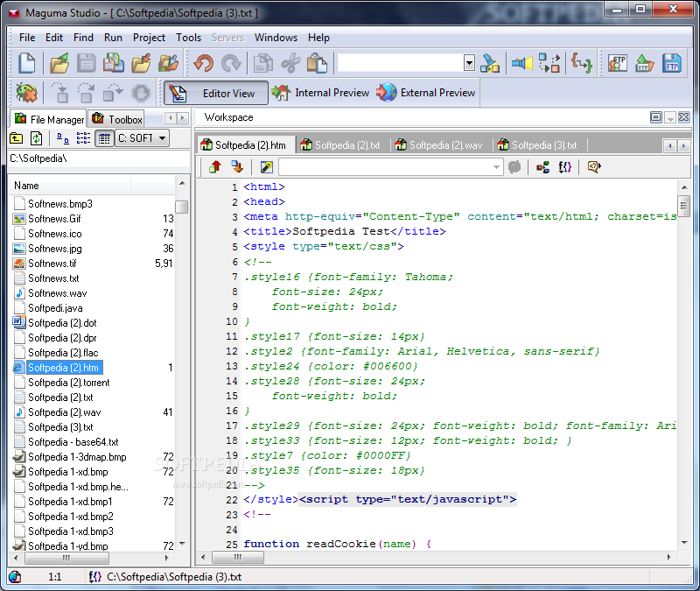The height and width of the screenshot is (591, 700).
Task: Click the flashlight search icon
Action: coord(490,63)
